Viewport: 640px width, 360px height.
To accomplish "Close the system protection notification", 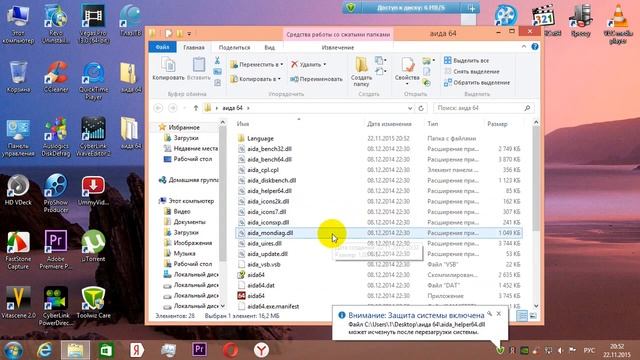I will point(499,314).
